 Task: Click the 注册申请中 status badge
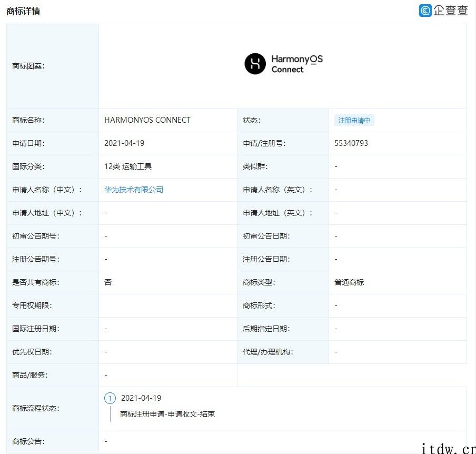(x=354, y=121)
